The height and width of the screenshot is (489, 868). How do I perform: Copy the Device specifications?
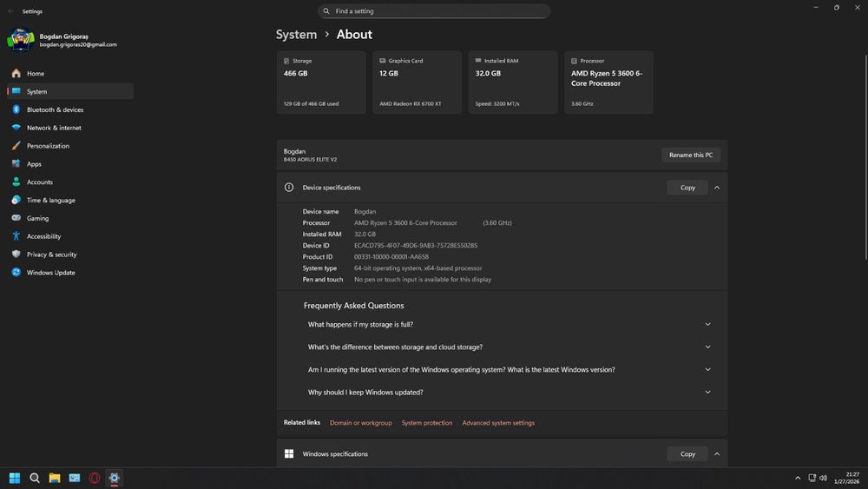click(x=687, y=188)
